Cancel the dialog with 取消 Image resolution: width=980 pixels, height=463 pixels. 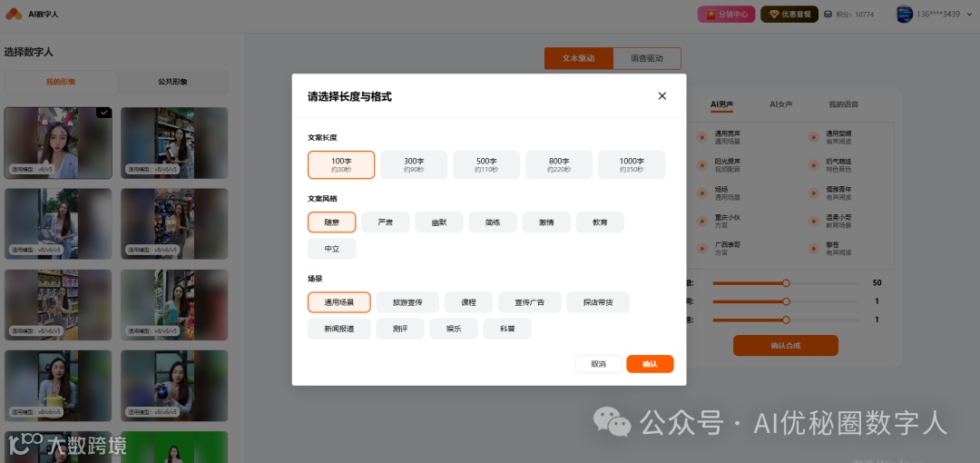[x=599, y=364]
